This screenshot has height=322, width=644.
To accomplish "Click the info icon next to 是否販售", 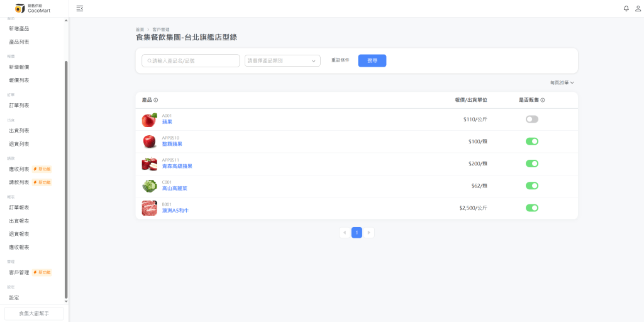I will pyautogui.click(x=543, y=100).
